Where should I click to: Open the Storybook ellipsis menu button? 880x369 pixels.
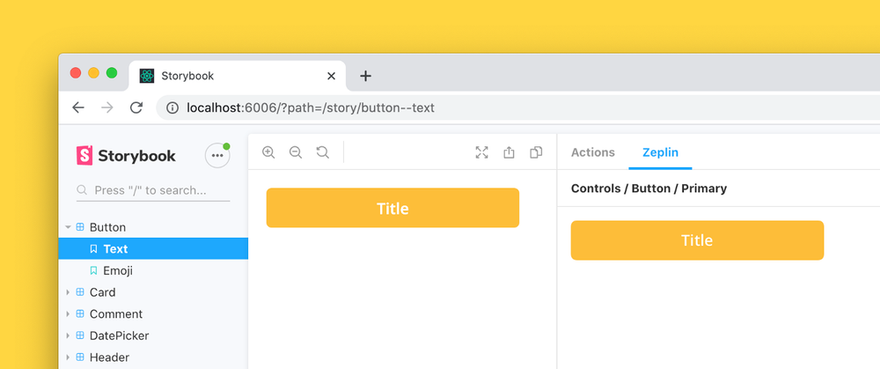pos(217,156)
